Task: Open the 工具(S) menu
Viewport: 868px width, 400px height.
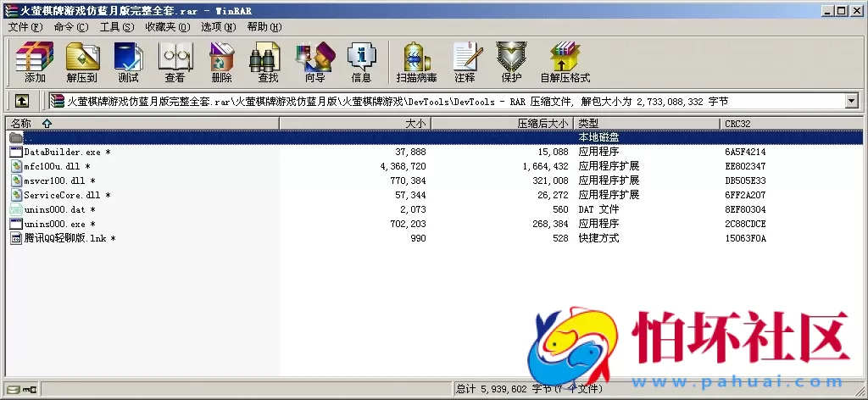Action: (117, 26)
